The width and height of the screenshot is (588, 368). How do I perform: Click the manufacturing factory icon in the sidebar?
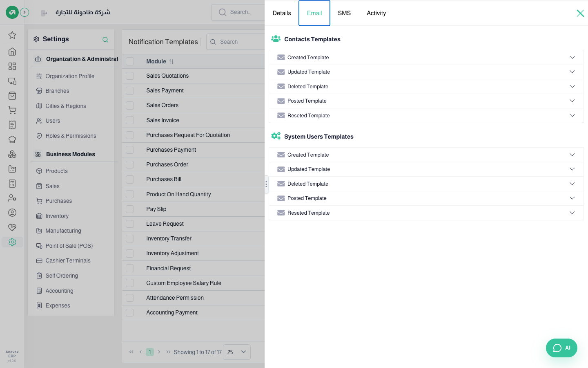[12, 169]
